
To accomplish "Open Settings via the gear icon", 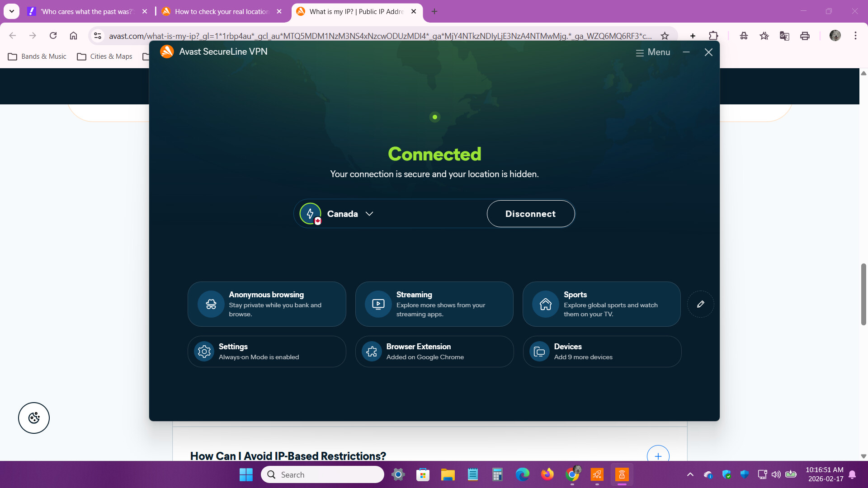I will tap(204, 352).
